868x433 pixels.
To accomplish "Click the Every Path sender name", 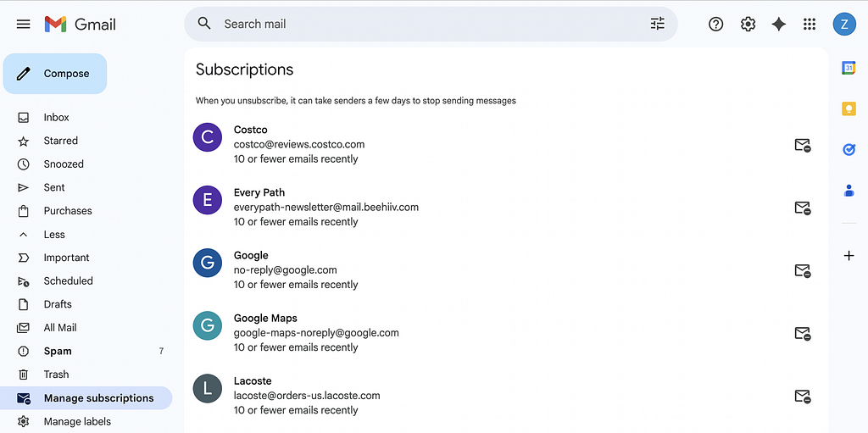I will click(x=259, y=192).
